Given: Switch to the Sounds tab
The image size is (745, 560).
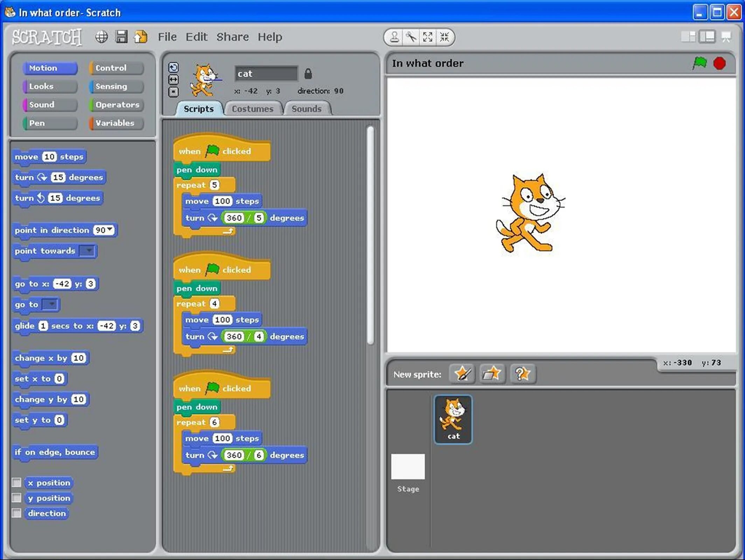Looking at the screenshot, I should [307, 109].
